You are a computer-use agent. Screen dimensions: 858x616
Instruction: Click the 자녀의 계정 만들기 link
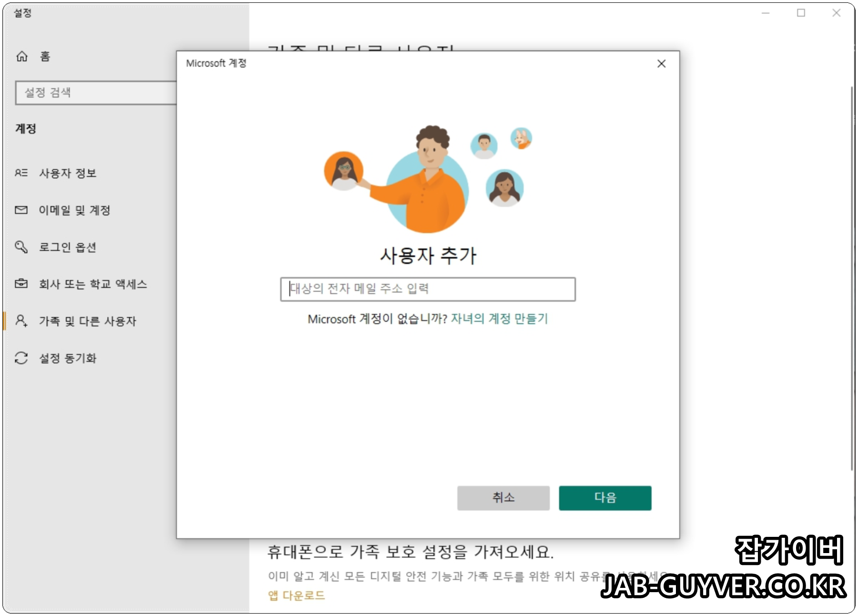click(x=500, y=318)
